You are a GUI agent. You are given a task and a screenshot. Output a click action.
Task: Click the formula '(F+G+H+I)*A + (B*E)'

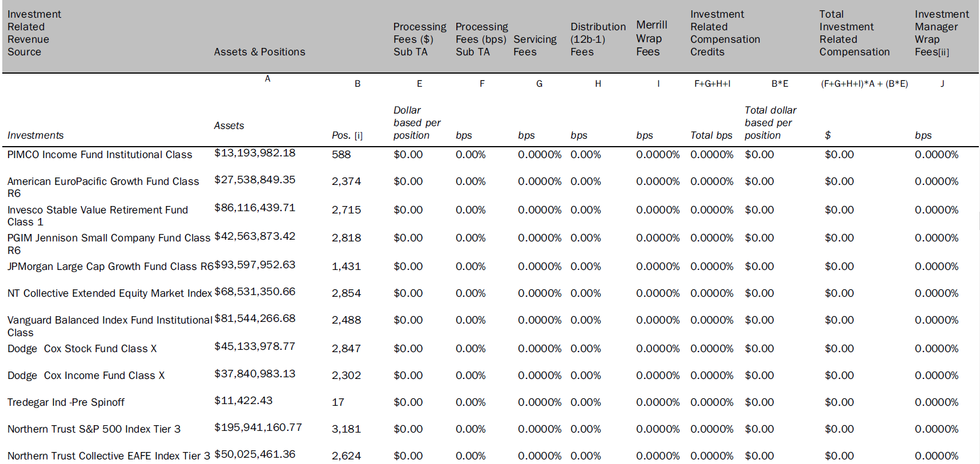point(864,84)
